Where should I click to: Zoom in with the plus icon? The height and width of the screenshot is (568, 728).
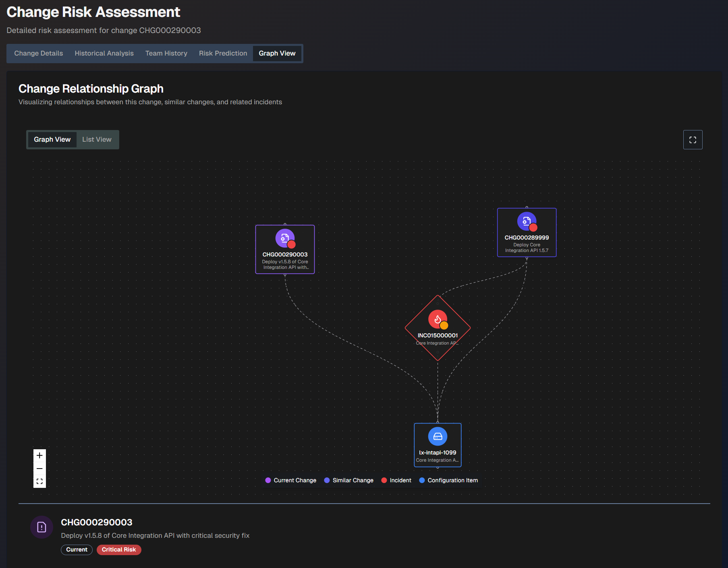click(x=39, y=455)
